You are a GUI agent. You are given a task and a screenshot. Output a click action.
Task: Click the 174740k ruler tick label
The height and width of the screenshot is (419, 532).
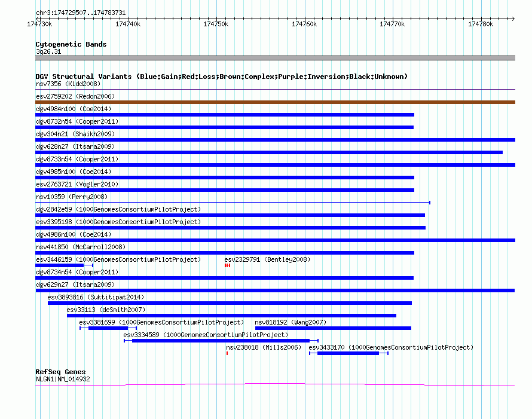(128, 24)
